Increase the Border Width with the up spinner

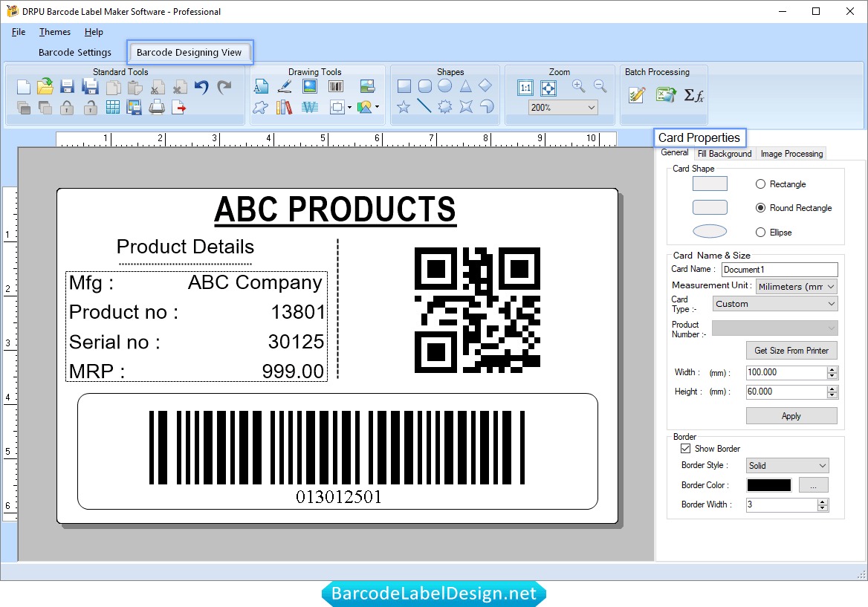tap(823, 501)
